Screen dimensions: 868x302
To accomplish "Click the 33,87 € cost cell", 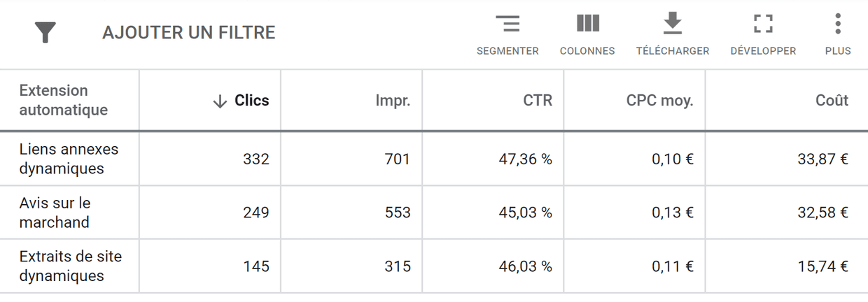I will [x=822, y=159].
